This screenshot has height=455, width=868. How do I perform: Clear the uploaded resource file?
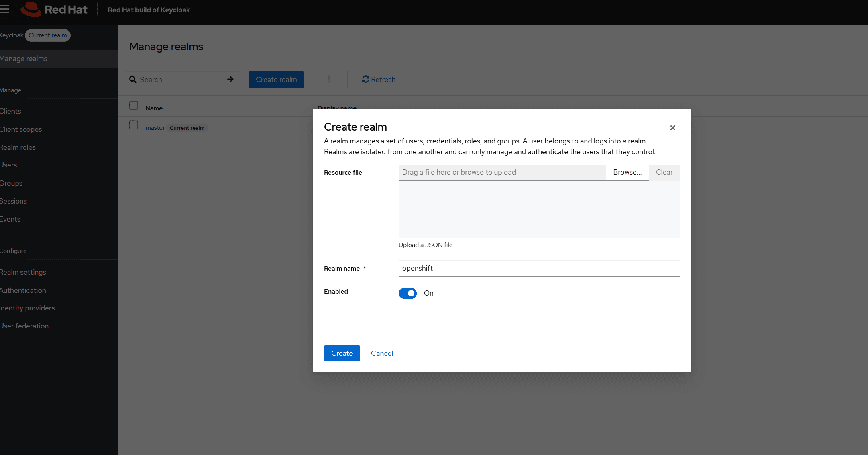[x=664, y=173]
